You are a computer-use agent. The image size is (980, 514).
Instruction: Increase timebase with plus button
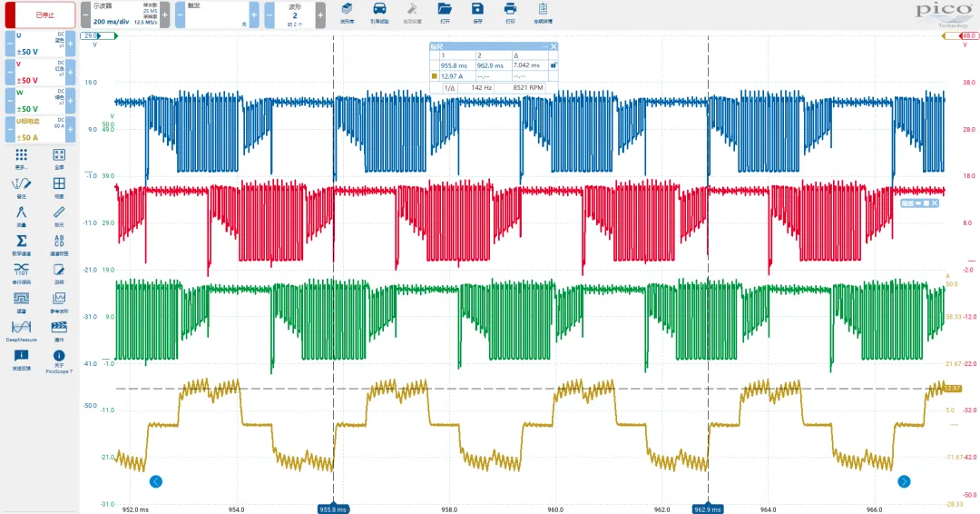coord(165,15)
